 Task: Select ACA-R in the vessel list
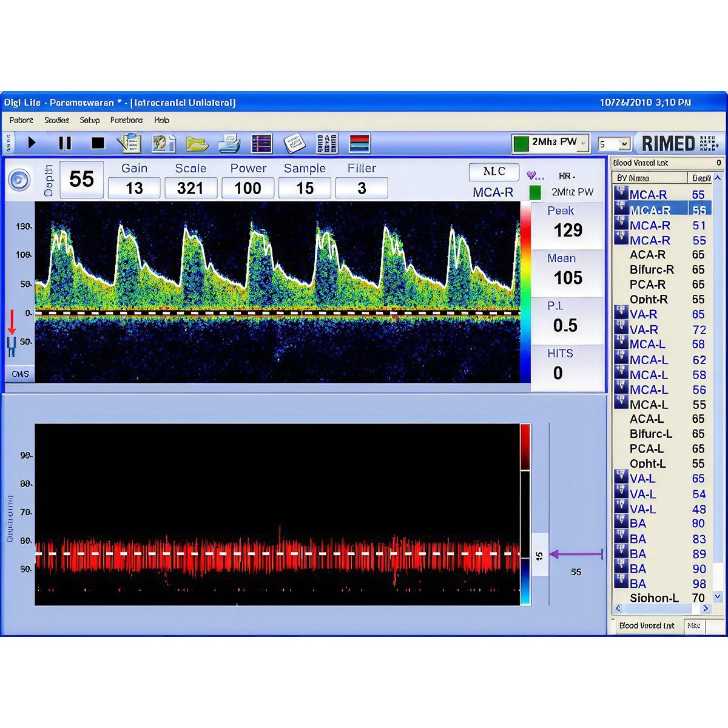(647, 255)
